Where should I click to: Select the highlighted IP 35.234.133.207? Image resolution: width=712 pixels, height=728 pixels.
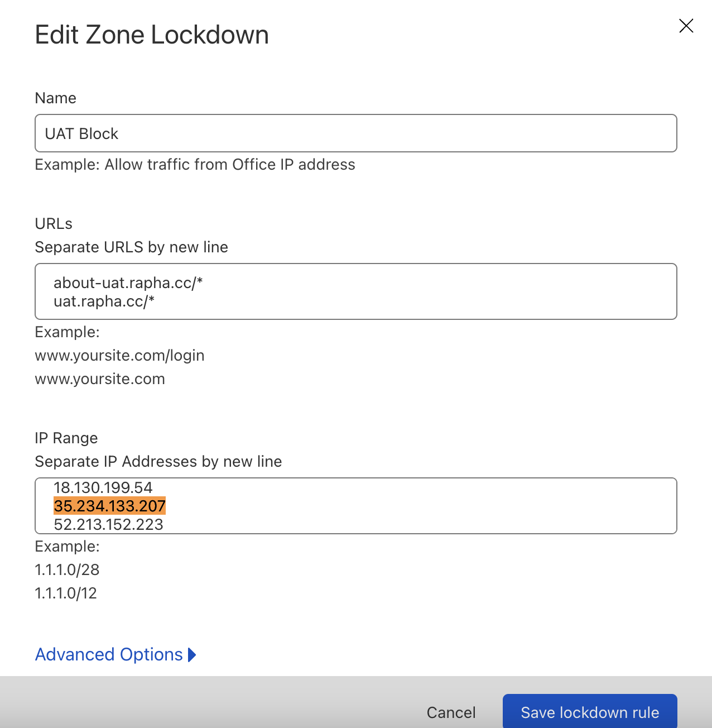coord(109,506)
